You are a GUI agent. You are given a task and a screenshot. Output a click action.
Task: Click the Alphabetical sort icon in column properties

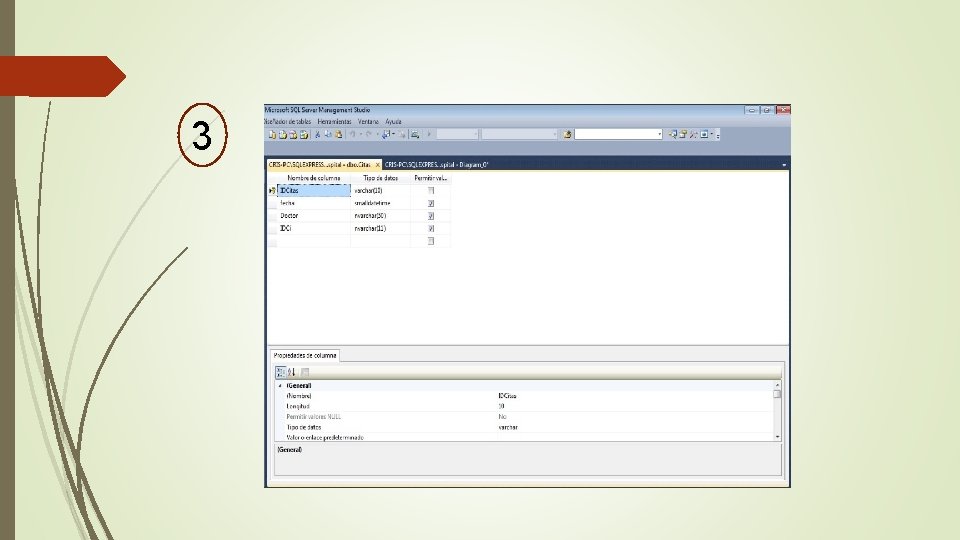(291, 372)
